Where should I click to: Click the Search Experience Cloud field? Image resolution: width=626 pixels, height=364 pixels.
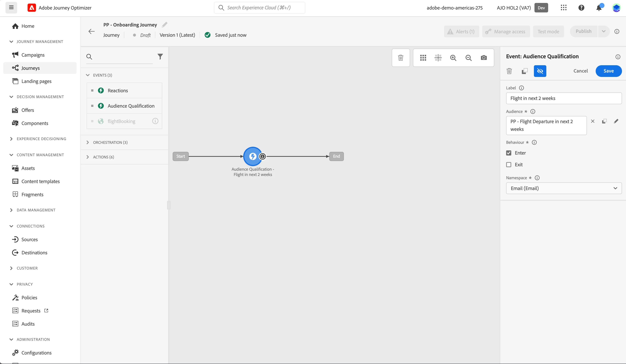tap(260, 8)
